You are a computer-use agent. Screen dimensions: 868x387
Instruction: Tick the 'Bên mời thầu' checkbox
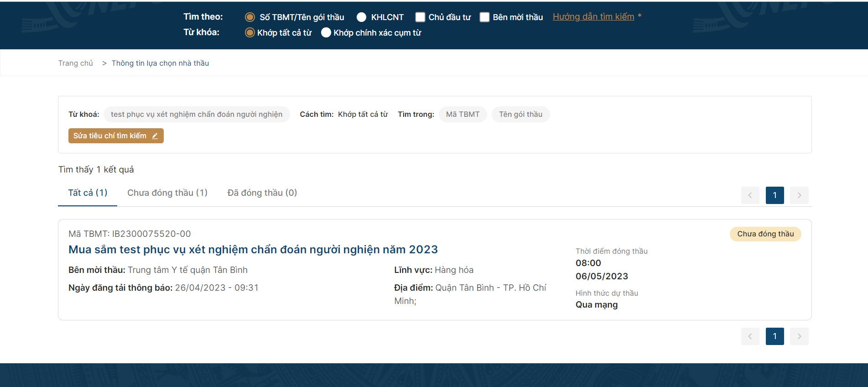[484, 17]
